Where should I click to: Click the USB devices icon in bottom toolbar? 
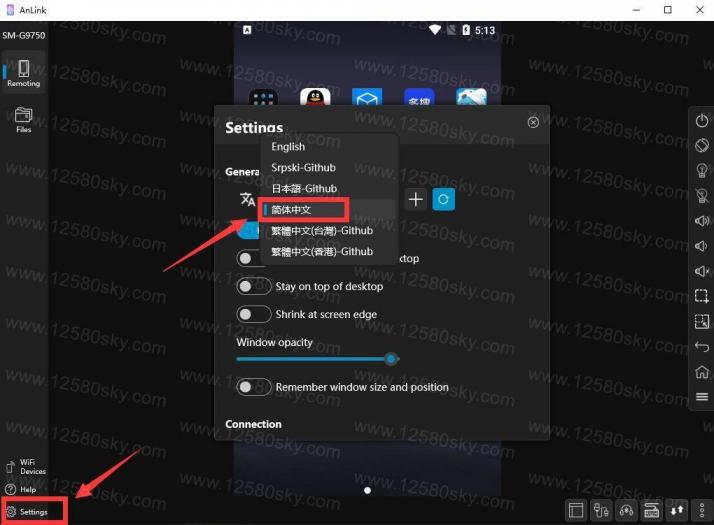click(601, 510)
